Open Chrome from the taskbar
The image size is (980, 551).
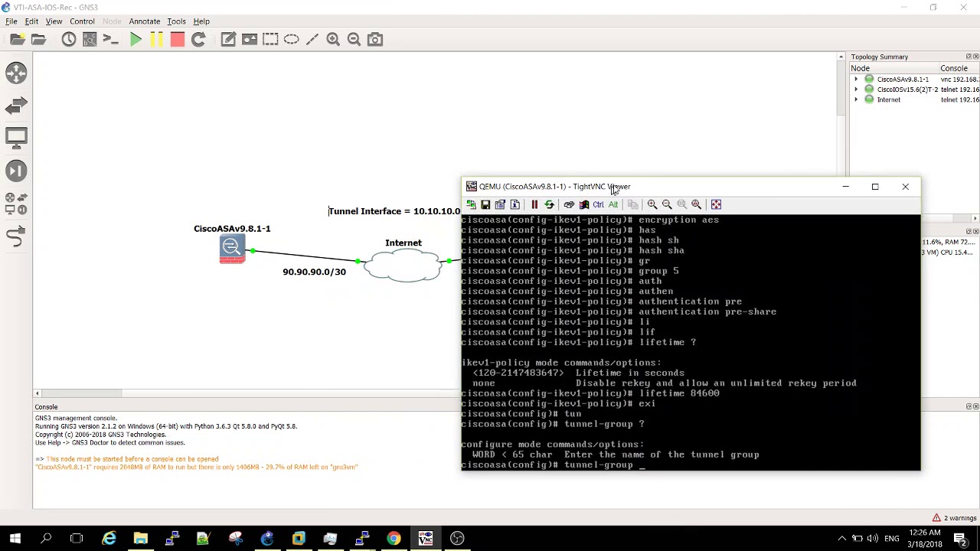pyautogui.click(x=394, y=539)
